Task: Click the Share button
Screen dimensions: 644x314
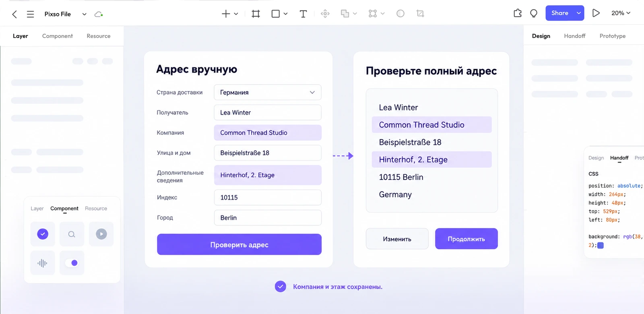Action: coord(560,13)
